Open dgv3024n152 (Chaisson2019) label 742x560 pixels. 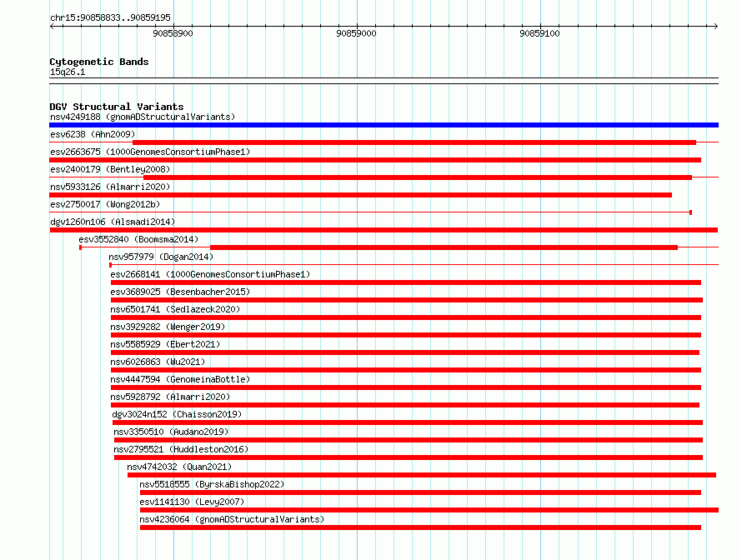click(x=177, y=414)
